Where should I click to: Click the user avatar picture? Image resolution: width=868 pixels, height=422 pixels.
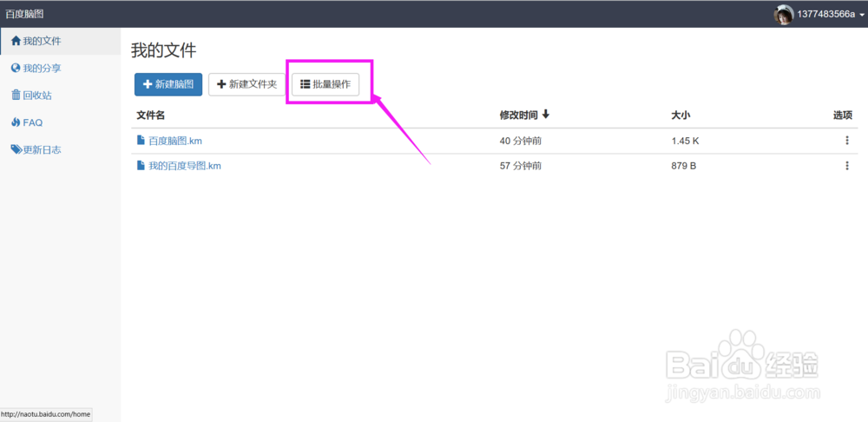click(x=783, y=15)
